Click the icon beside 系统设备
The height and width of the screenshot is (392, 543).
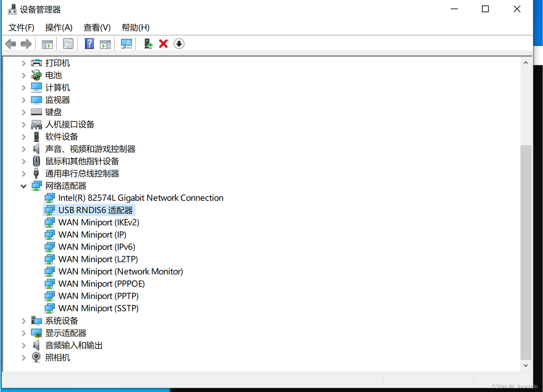(x=36, y=321)
